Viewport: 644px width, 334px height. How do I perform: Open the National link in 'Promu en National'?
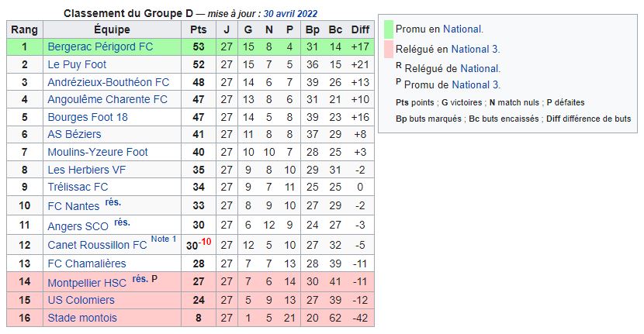point(462,29)
